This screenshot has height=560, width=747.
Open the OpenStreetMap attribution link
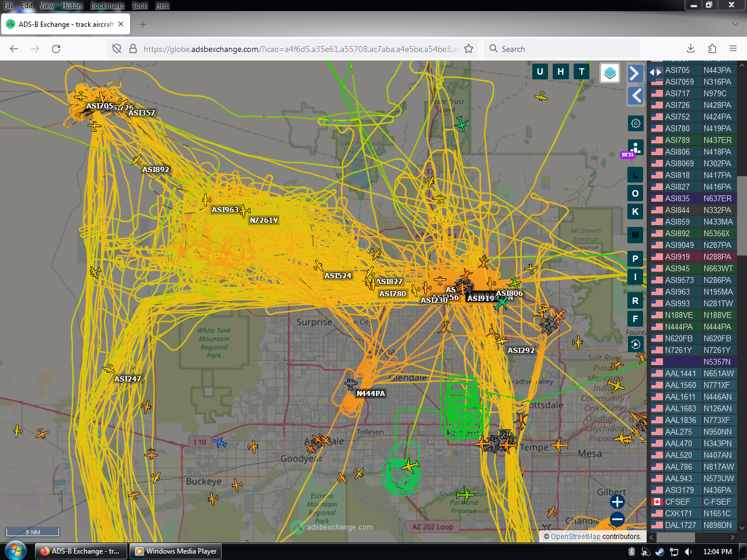pyautogui.click(x=575, y=537)
